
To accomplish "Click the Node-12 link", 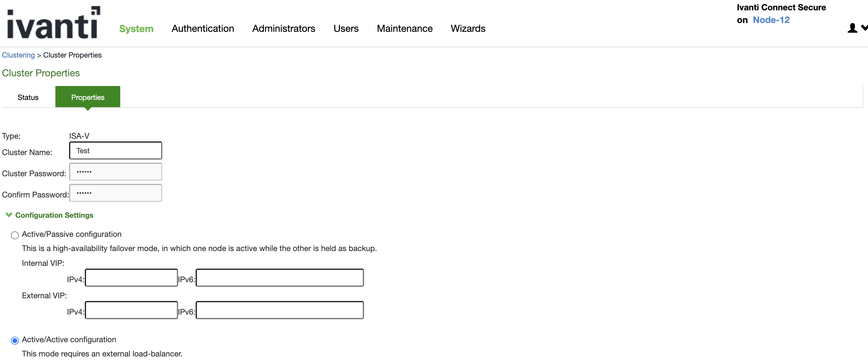I will [x=771, y=20].
